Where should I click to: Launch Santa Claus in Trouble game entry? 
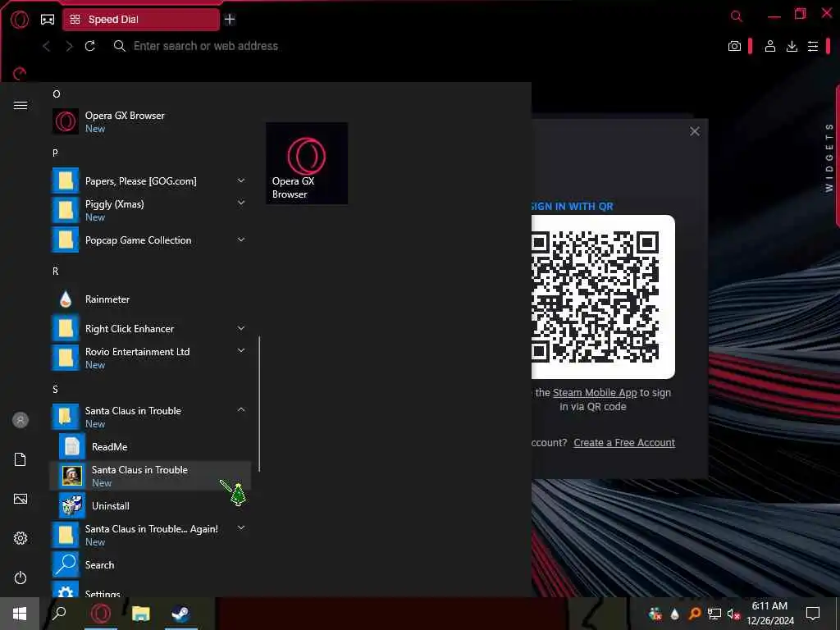click(150, 476)
